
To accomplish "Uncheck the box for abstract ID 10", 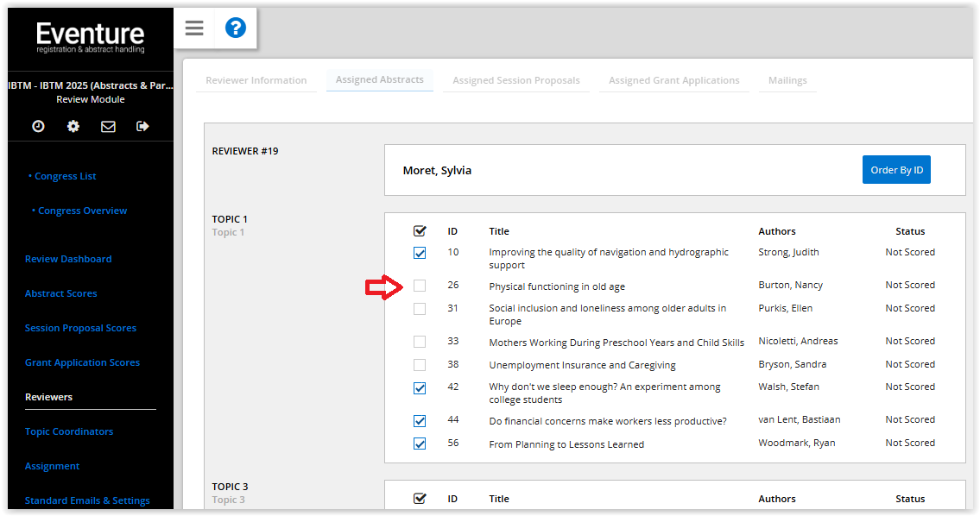I will pos(420,253).
